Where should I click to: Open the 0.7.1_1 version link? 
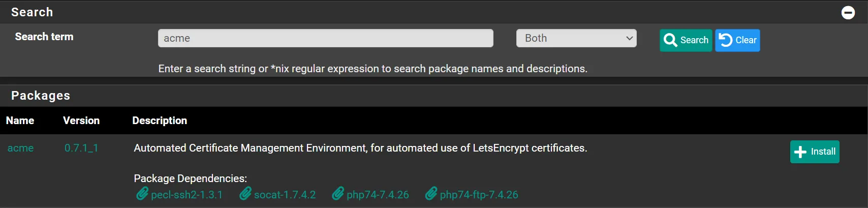(81, 148)
